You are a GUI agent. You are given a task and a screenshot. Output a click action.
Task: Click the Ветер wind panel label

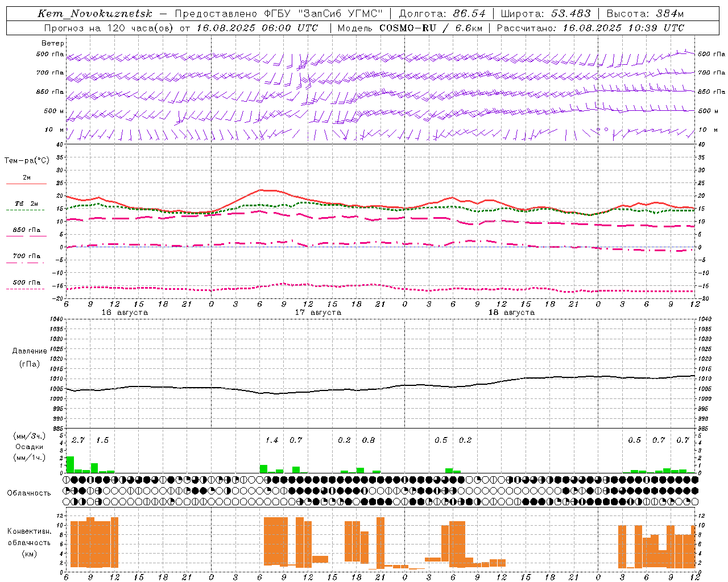53,43
